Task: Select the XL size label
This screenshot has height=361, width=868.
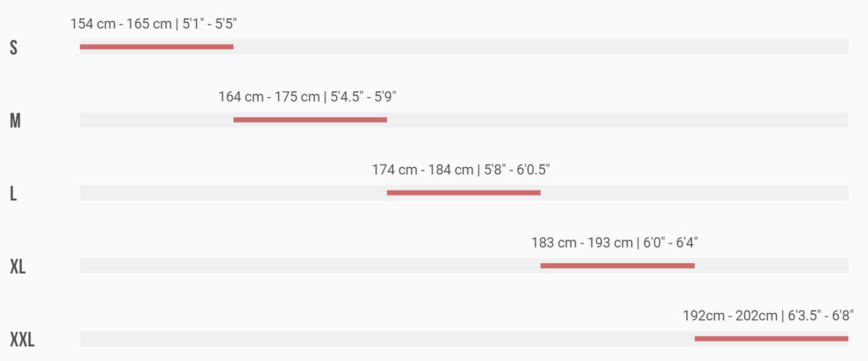Action: 17,266
